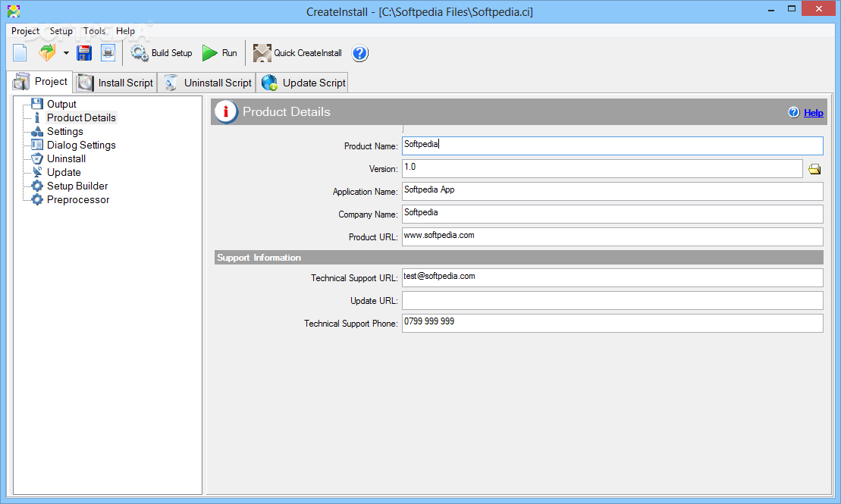Click the Settings shapes icon in tree
The image size is (841, 504).
click(x=37, y=131)
